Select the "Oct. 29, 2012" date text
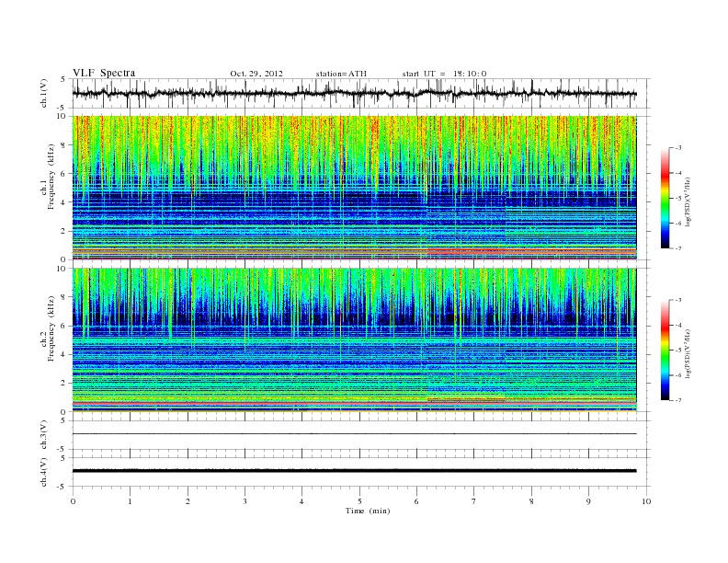728x563 pixels. tap(256, 74)
